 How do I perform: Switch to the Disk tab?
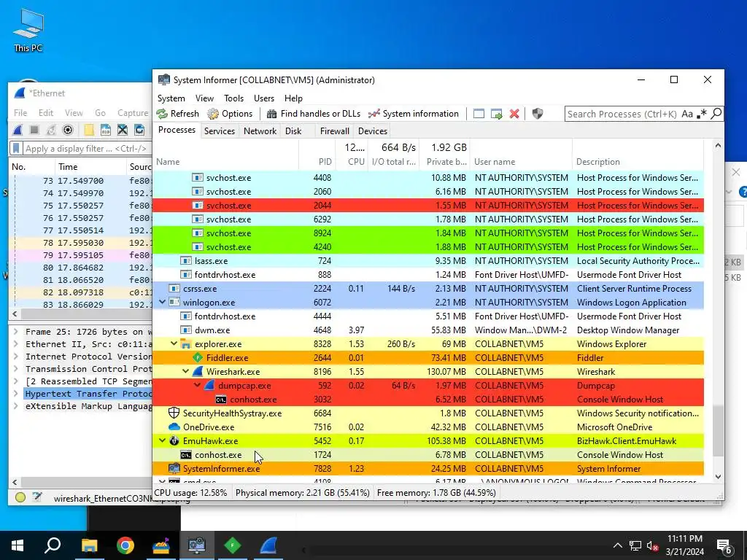point(293,131)
